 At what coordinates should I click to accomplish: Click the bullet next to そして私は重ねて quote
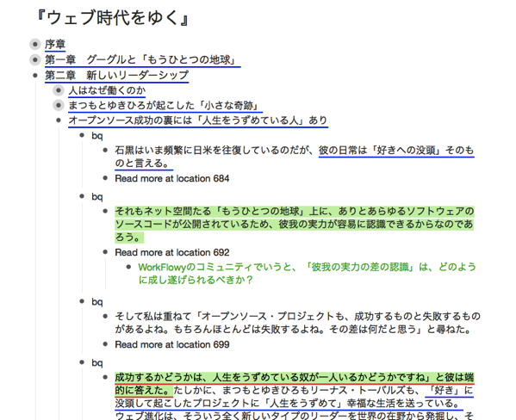105,317
